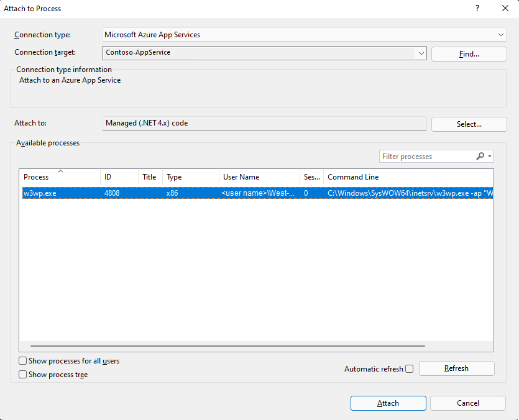Screen dimensions: 519x420
Task: Click the Attach button
Action: click(388, 403)
